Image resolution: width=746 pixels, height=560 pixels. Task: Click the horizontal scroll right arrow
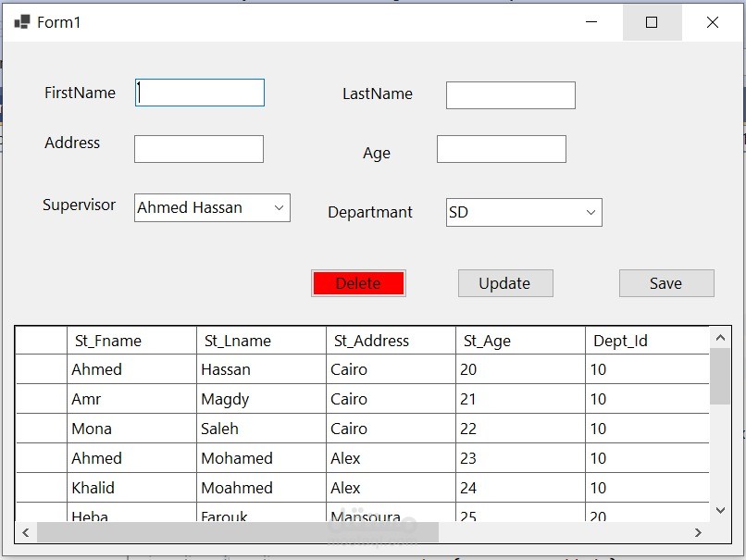tap(698, 532)
